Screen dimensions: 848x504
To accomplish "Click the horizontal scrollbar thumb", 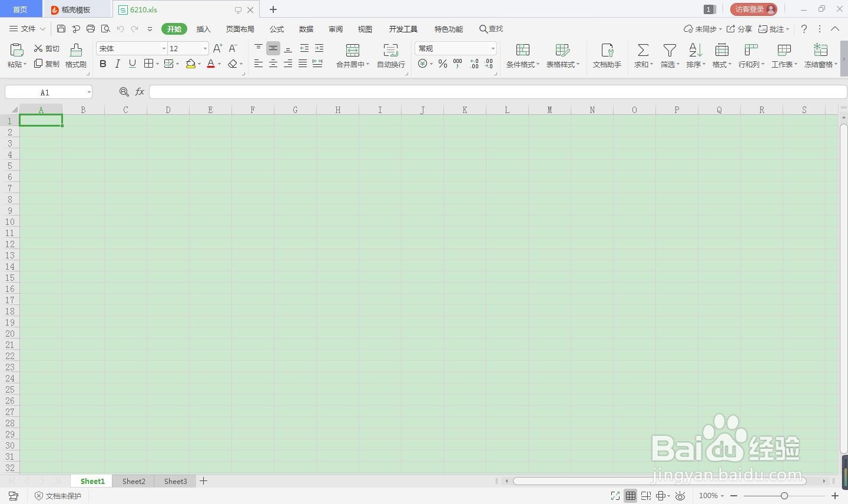I will click(660, 481).
